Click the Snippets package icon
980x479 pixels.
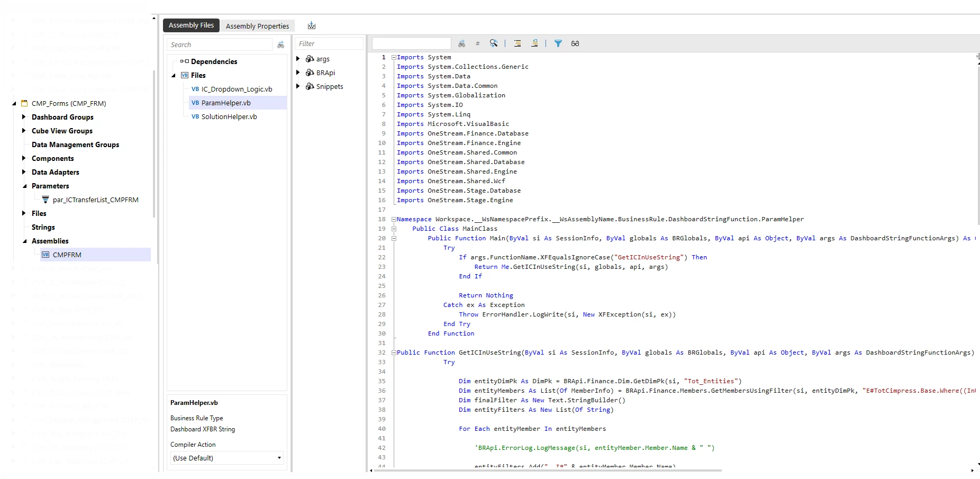coord(310,86)
